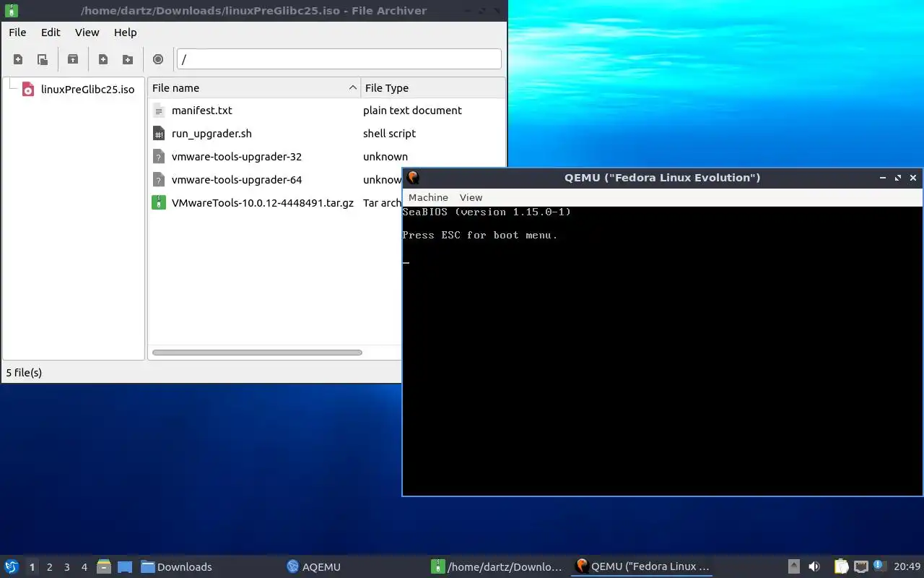Switch to virtual desktop 4
The image size is (924, 578).
[84, 567]
